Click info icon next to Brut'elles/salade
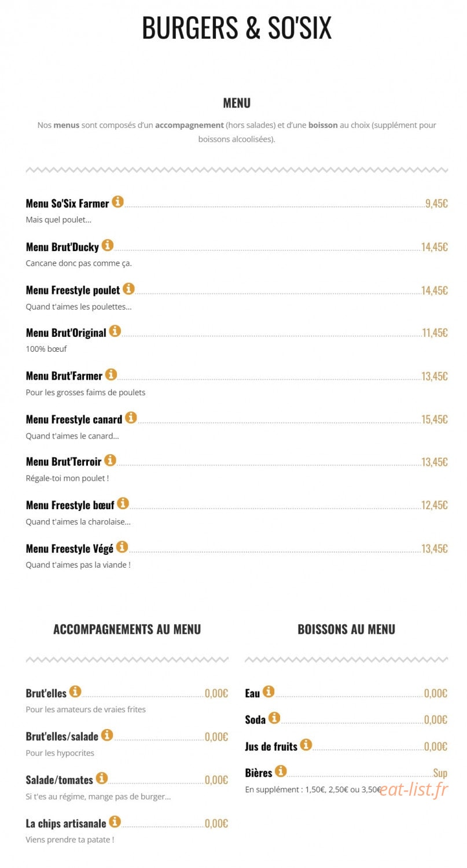 click(x=107, y=735)
